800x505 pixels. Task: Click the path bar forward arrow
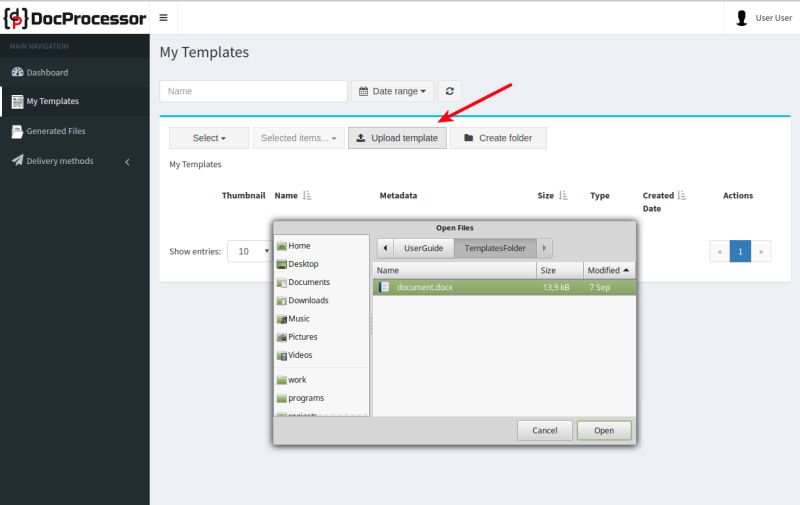pos(544,248)
